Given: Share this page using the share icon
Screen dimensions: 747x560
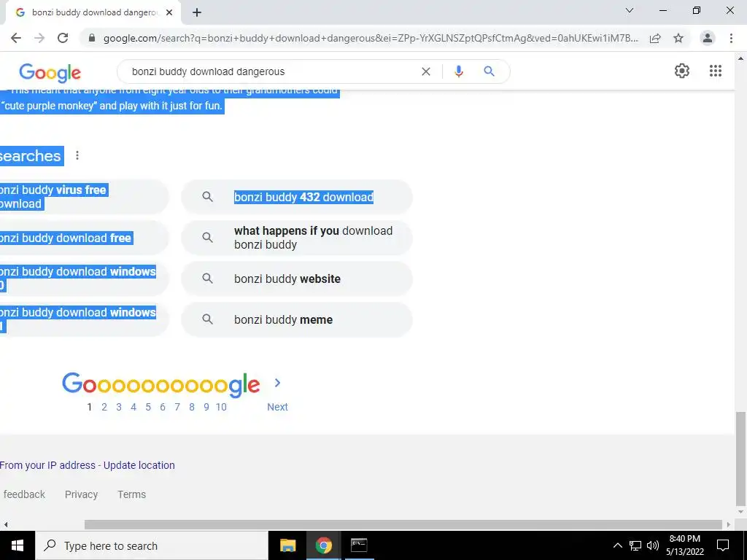Looking at the screenshot, I should pos(655,38).
